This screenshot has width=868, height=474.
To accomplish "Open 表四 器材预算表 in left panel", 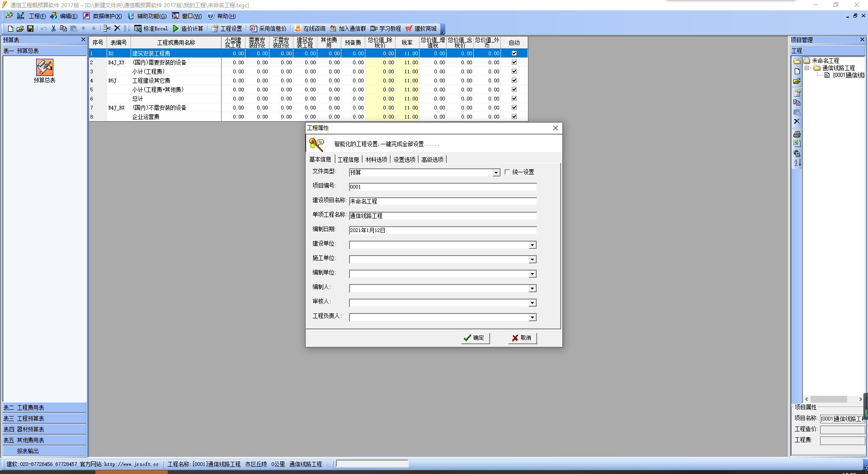I will (x=44, y=429).
